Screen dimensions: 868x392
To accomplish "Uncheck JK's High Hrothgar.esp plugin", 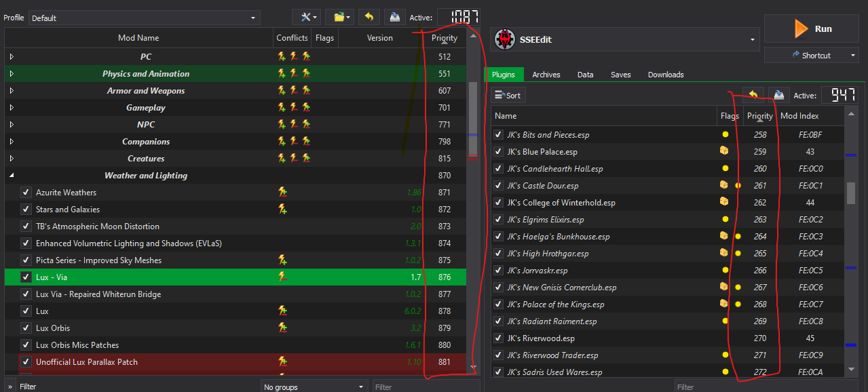I will [499, 254].
